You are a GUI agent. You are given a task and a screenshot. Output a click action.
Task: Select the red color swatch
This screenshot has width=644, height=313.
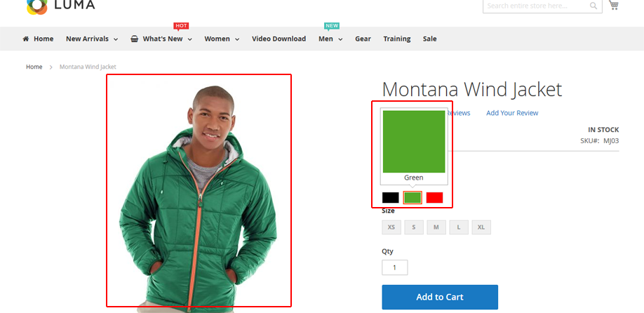434,198
